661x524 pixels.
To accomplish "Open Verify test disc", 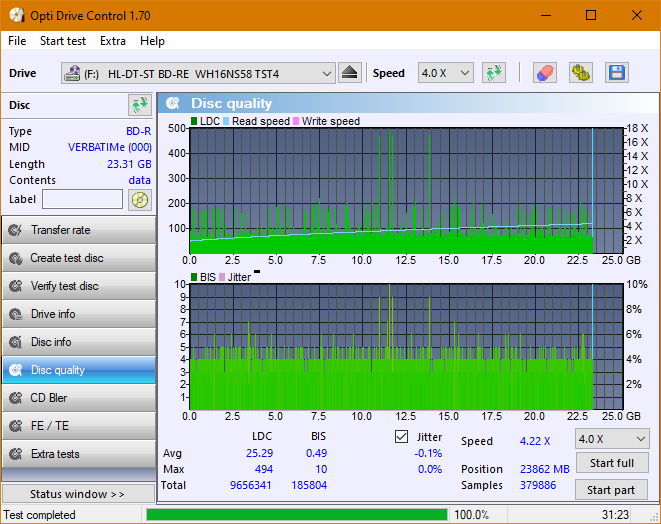I will click(79, 286).
